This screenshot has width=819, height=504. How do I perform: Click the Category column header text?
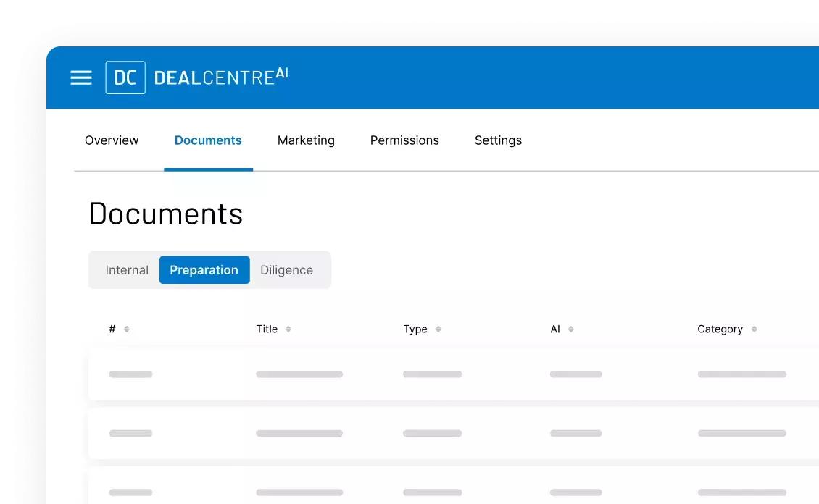pos(720,329)
